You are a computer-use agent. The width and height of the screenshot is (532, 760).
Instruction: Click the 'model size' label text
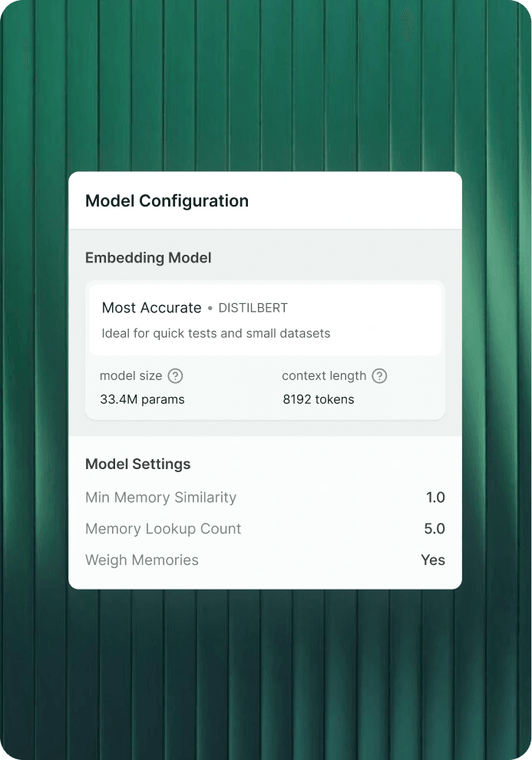(131, 375)
